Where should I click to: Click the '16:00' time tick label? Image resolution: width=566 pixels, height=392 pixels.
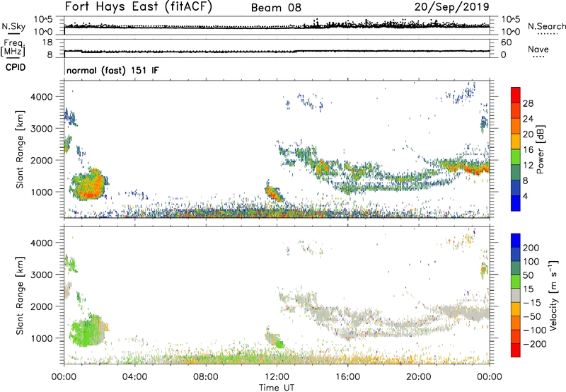point(347,377)
